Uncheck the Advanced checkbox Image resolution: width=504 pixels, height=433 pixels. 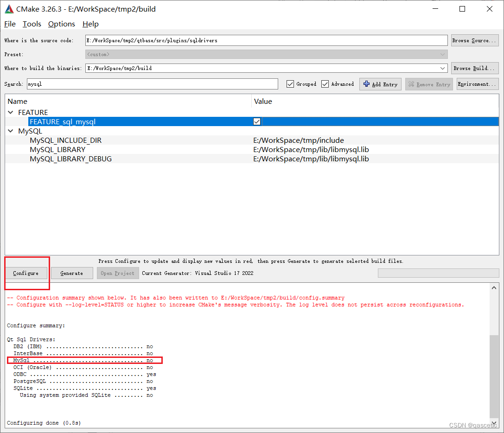click(x=325, y=84)
